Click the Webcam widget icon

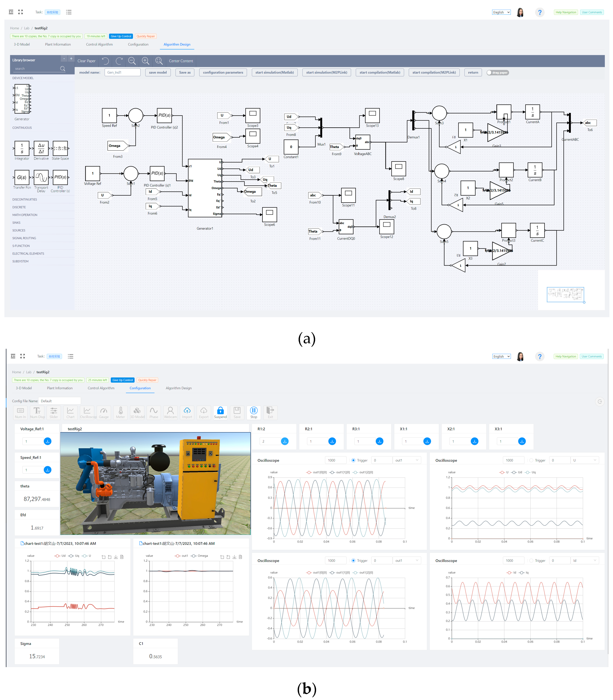(170, 410)
